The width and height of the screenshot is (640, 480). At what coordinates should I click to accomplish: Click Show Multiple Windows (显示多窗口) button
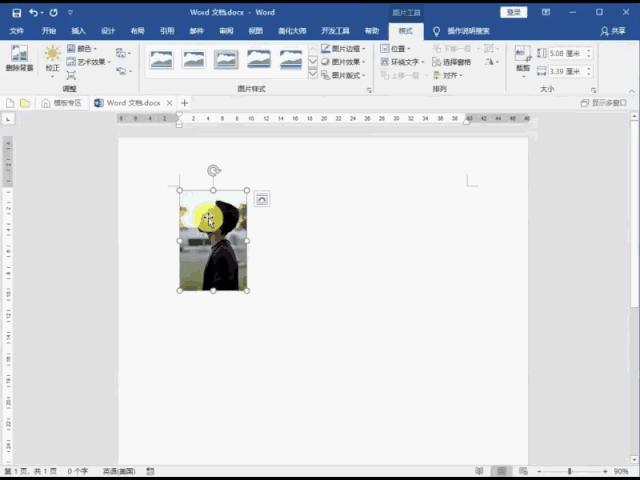[604, 102]
